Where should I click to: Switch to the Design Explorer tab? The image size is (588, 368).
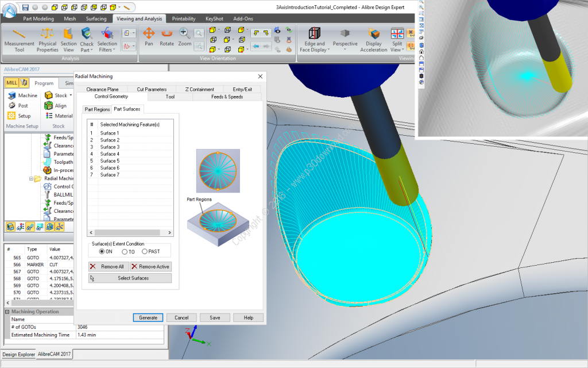click(18, 354)
